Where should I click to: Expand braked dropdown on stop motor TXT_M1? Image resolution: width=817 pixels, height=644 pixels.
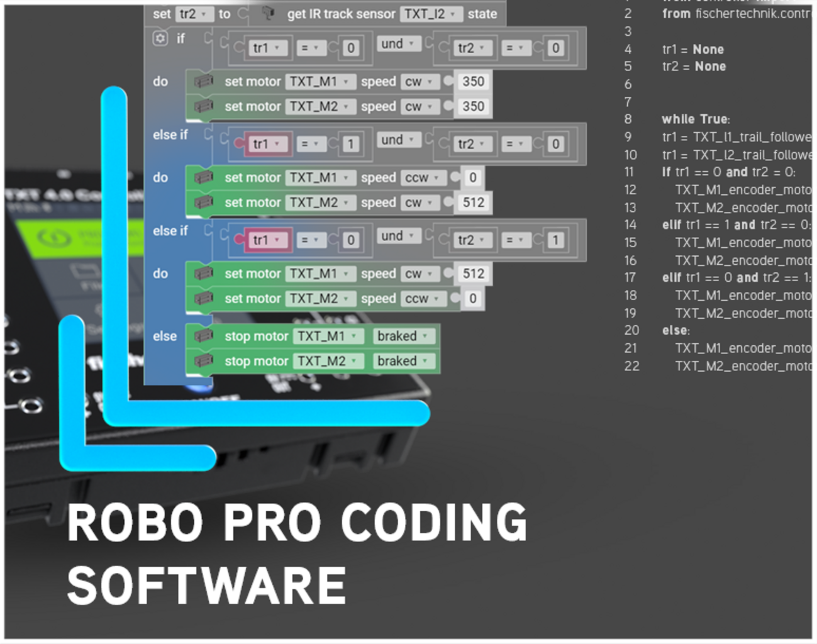[x=402, y=336]
